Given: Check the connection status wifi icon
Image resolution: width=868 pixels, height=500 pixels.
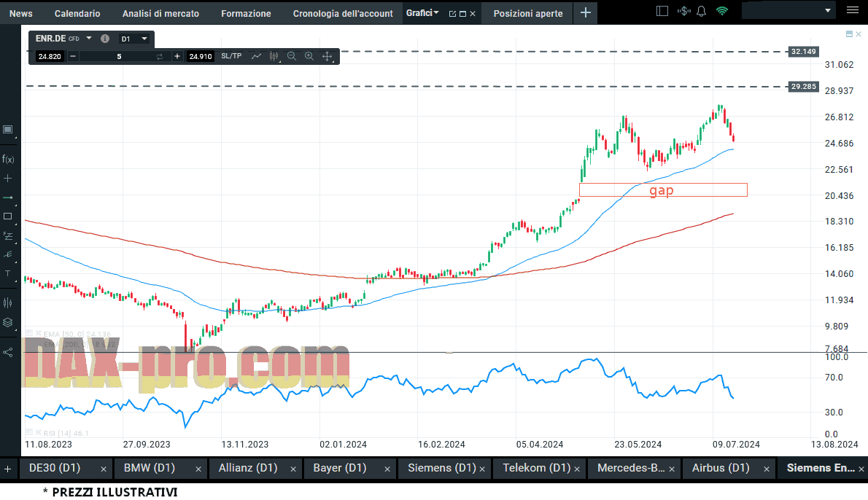Looking at the screenshot, I should tap(722, 11).
